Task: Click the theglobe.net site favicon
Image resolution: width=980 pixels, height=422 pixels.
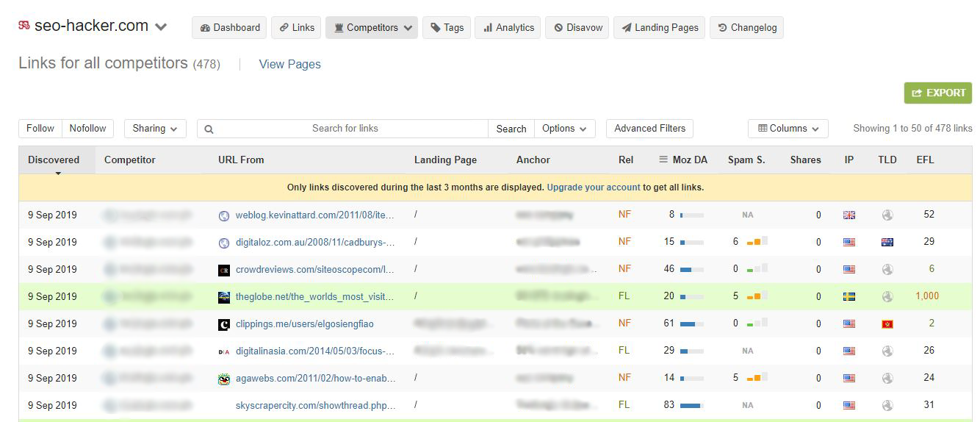Action: (224, 297)
